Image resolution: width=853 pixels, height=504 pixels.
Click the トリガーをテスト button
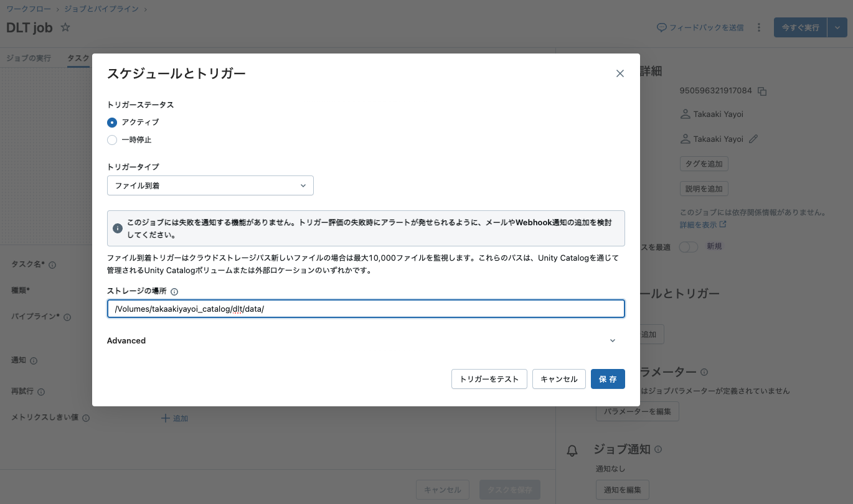click(489, 379)
